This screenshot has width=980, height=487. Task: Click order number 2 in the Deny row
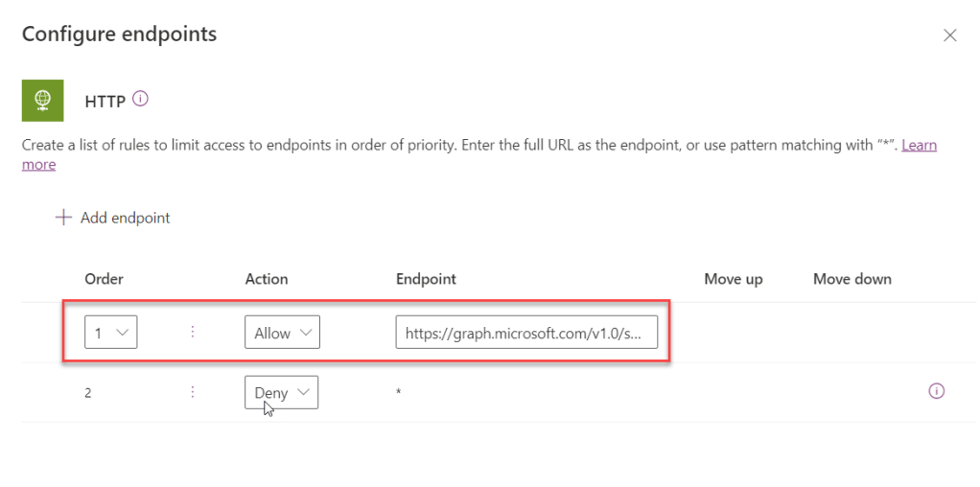pyautogui.click(x=88, y=392)
